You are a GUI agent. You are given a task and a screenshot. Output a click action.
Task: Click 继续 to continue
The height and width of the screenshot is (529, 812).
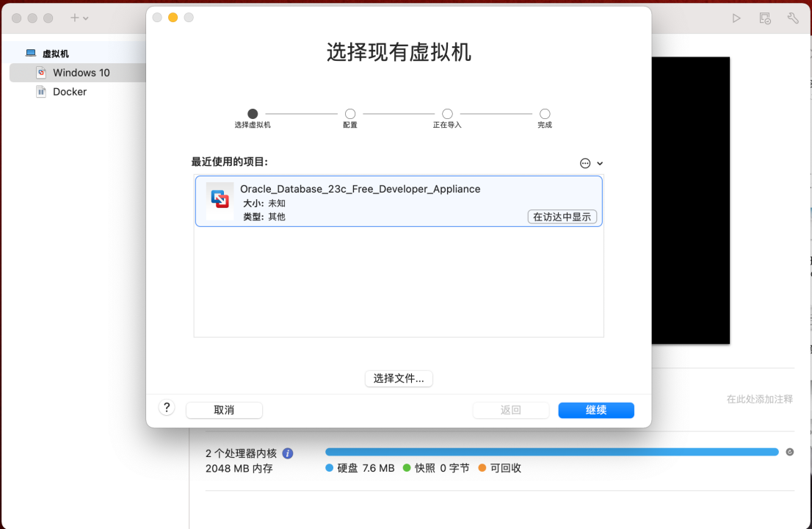point(596,410)
